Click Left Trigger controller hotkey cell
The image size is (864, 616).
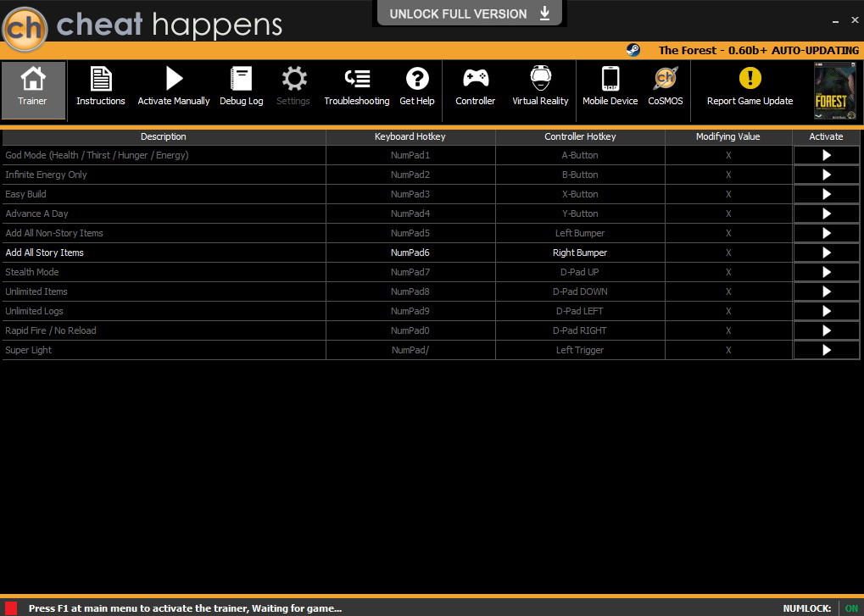pos(580,350)
